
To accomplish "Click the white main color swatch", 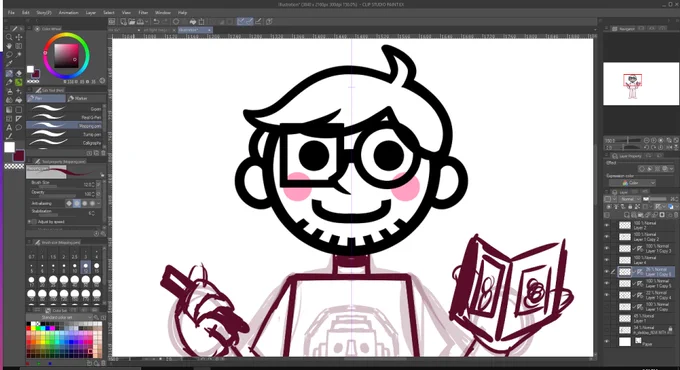I will (x=9, y=147).
